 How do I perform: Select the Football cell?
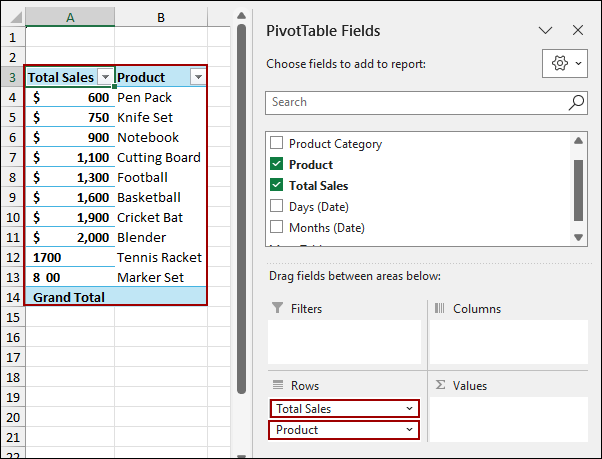[x=161, y=177]
